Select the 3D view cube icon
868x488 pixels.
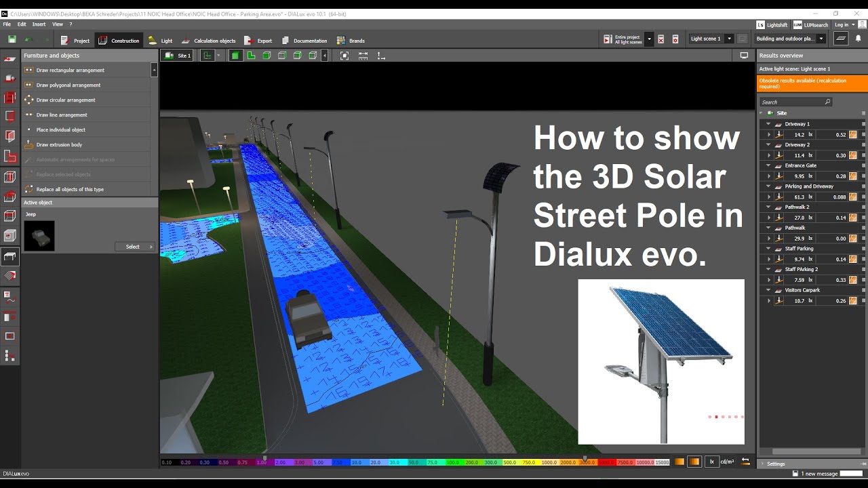point(235,56)
